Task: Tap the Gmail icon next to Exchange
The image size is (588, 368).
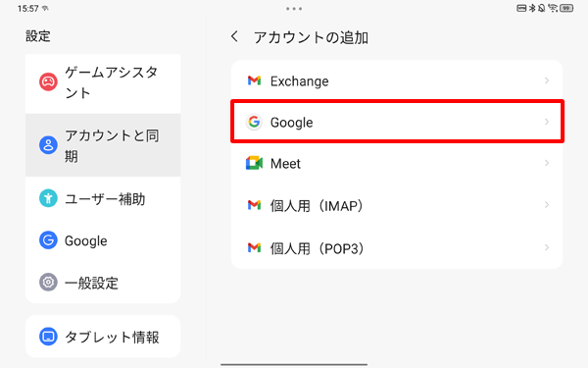Action: click(x=254, y=80)
